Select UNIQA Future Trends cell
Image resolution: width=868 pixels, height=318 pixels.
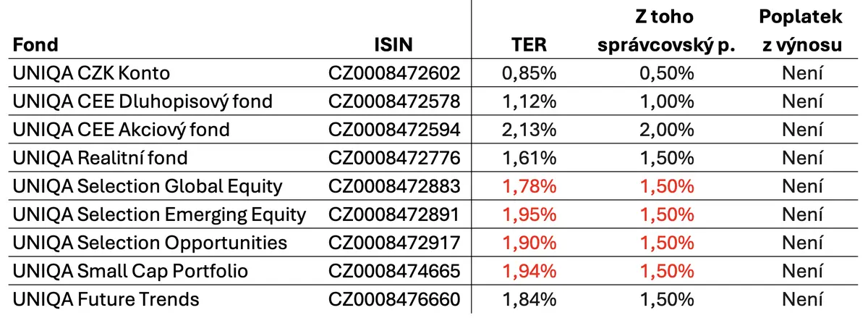point(106,298)
